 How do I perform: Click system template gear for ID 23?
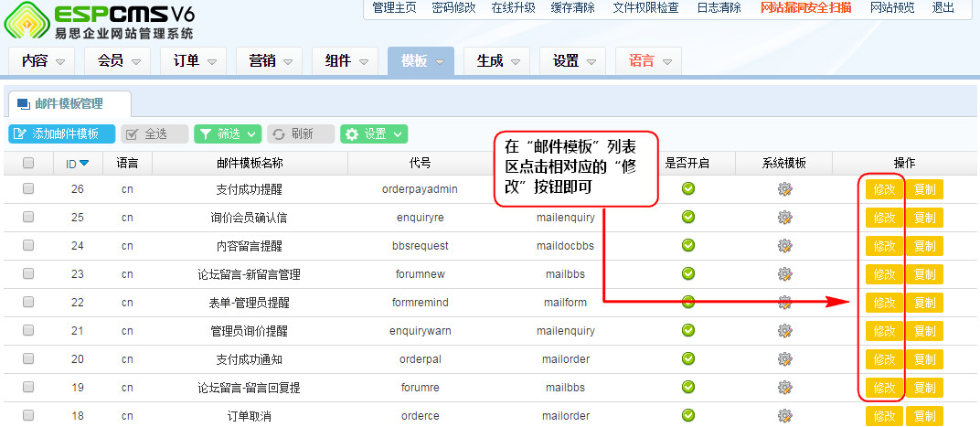pos(784,273)
